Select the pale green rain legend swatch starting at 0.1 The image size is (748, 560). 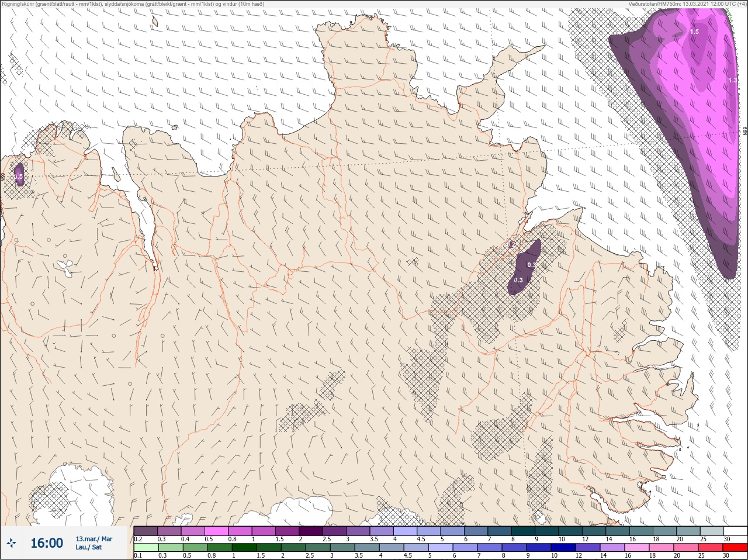pos(146,548)
